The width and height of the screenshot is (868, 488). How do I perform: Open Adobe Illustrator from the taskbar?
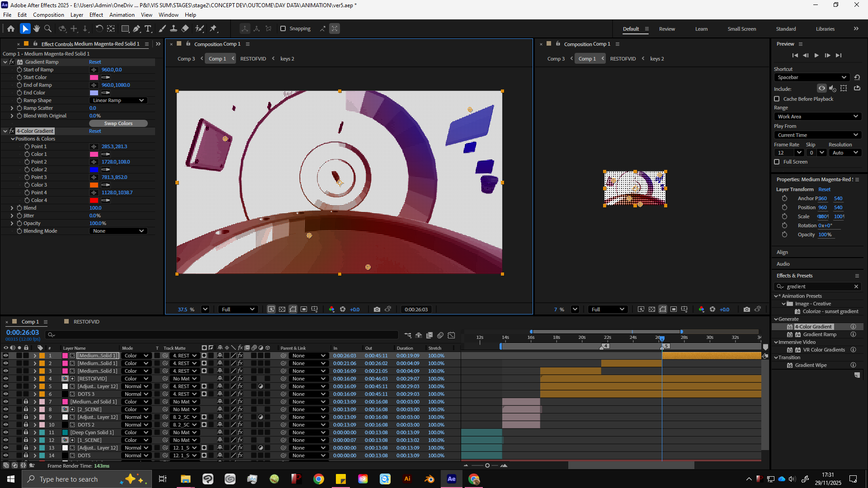point(407,479)
